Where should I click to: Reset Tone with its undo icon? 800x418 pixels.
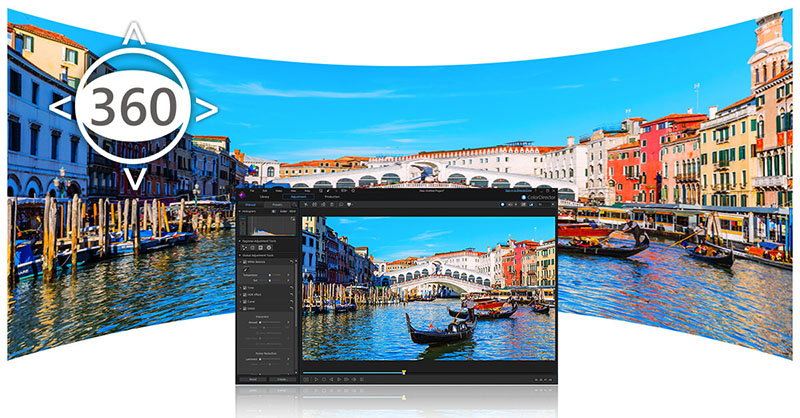(x=291, y=288)
